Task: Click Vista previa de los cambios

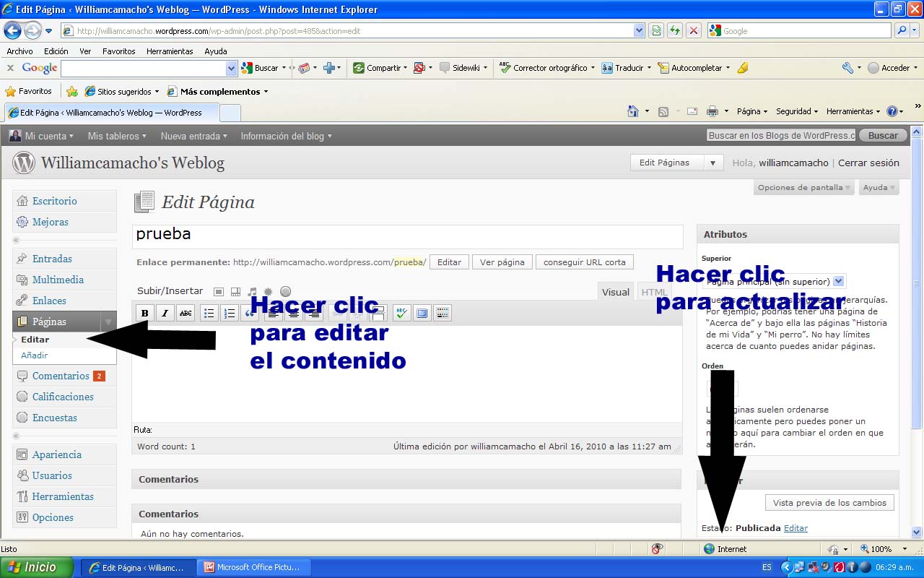Action: click(x=829, y=503)
